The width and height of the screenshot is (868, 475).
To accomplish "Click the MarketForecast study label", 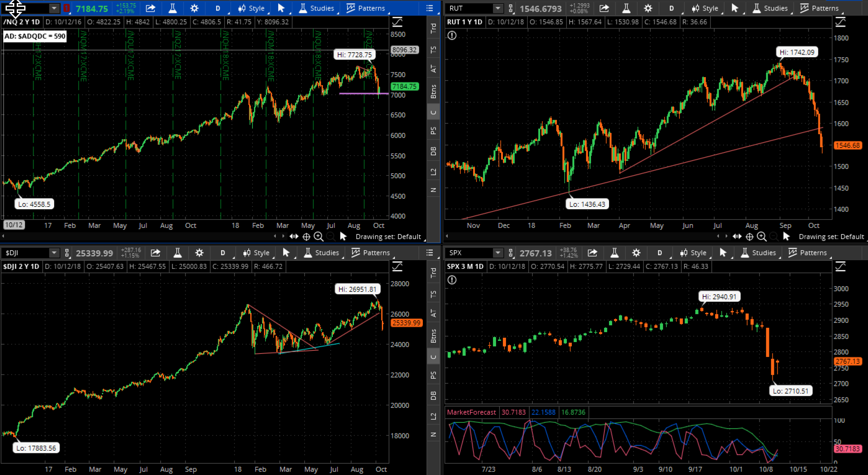I will click(472, 412).
